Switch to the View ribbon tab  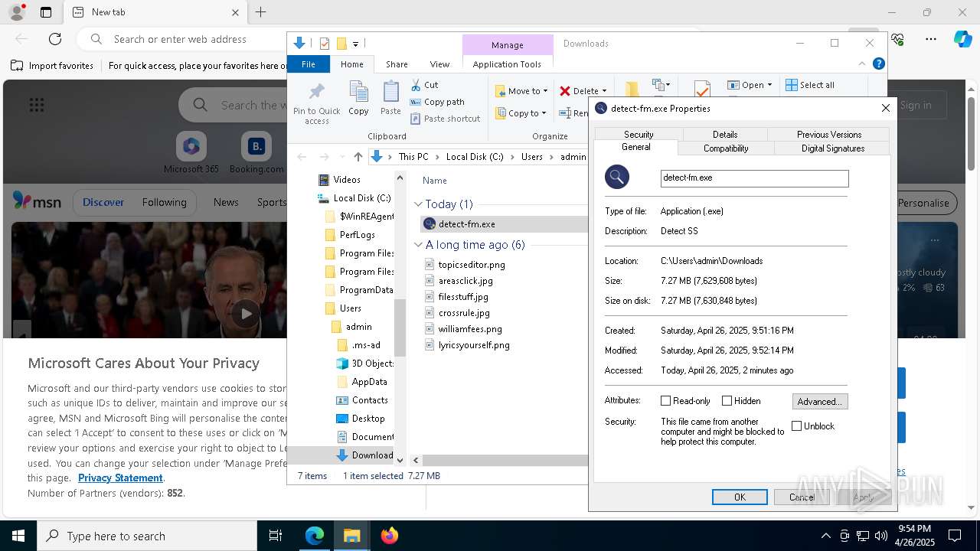click(439, 64)
